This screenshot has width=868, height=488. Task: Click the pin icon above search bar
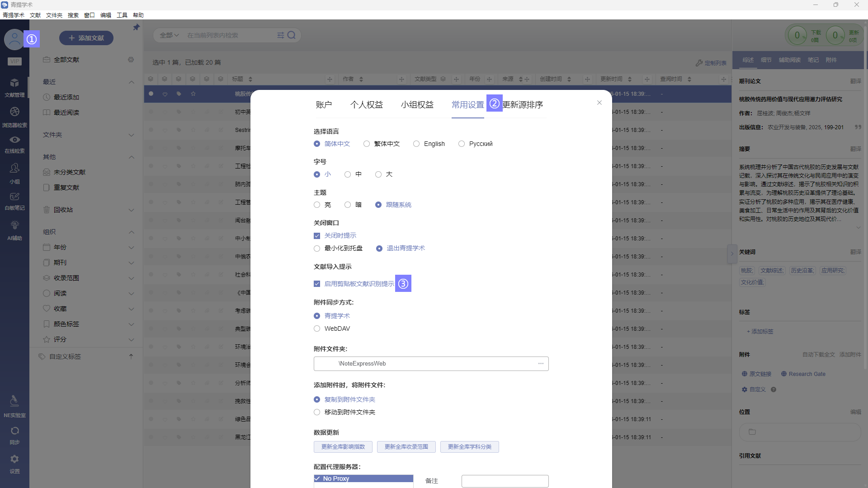136,28
